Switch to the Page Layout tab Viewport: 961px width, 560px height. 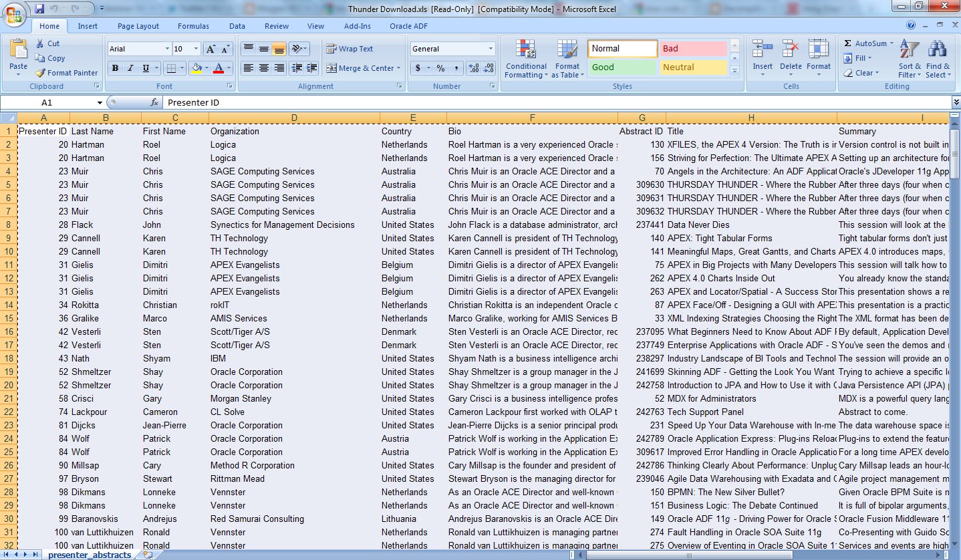click(x=138, y=26)
